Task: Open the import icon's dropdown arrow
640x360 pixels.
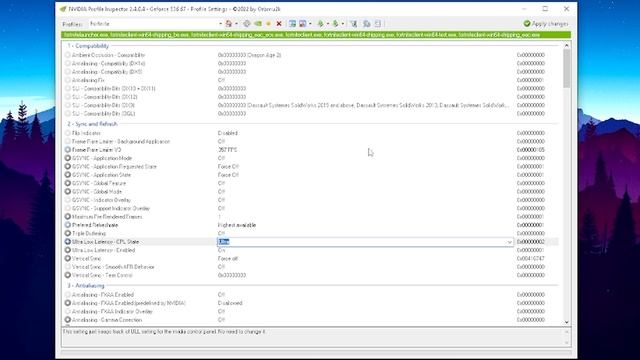Action: pos(343,24)
